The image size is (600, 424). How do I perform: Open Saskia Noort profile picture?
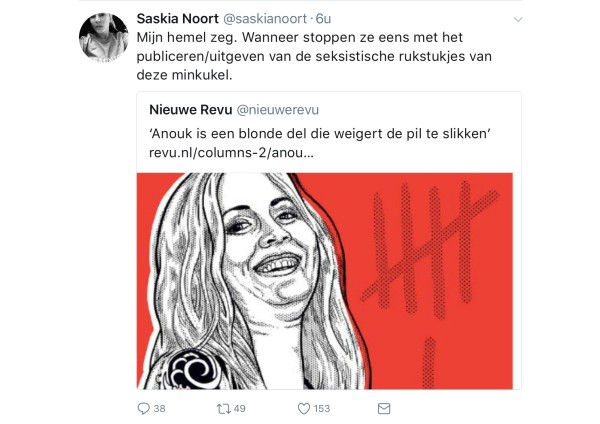click(104, 37)
